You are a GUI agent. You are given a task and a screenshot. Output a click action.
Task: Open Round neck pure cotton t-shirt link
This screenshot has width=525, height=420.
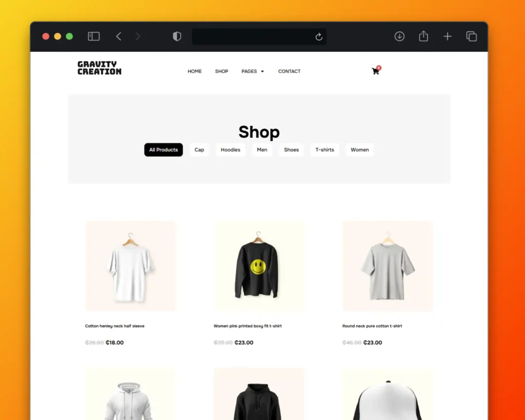[372, 326]
